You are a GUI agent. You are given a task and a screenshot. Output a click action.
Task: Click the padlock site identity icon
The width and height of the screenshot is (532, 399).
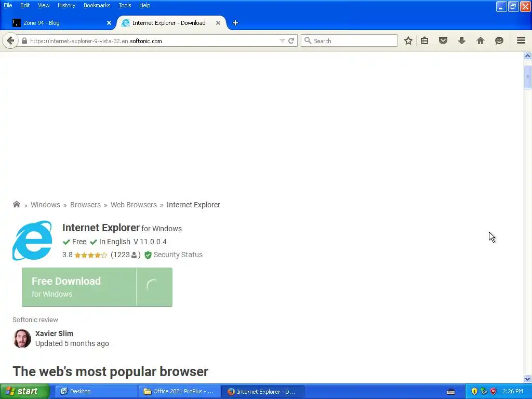point(24,41)
